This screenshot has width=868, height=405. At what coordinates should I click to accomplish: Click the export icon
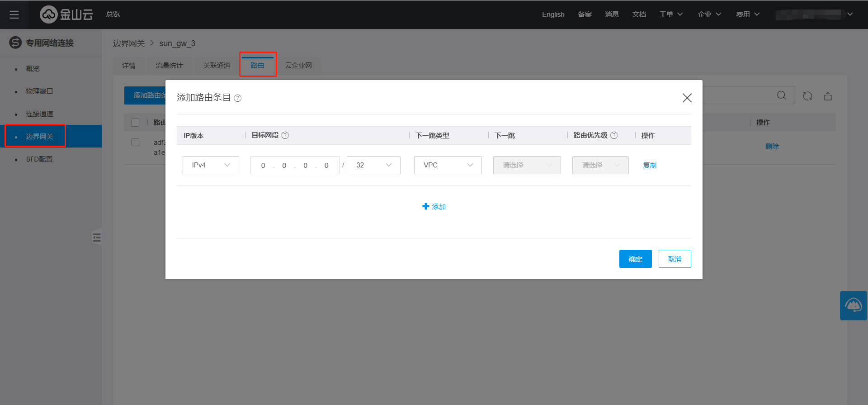tap(828, 96)
